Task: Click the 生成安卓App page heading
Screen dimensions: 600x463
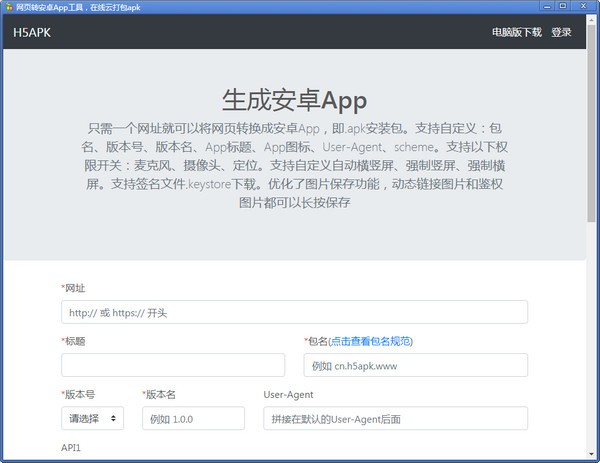Action: [x=294, y=101]
